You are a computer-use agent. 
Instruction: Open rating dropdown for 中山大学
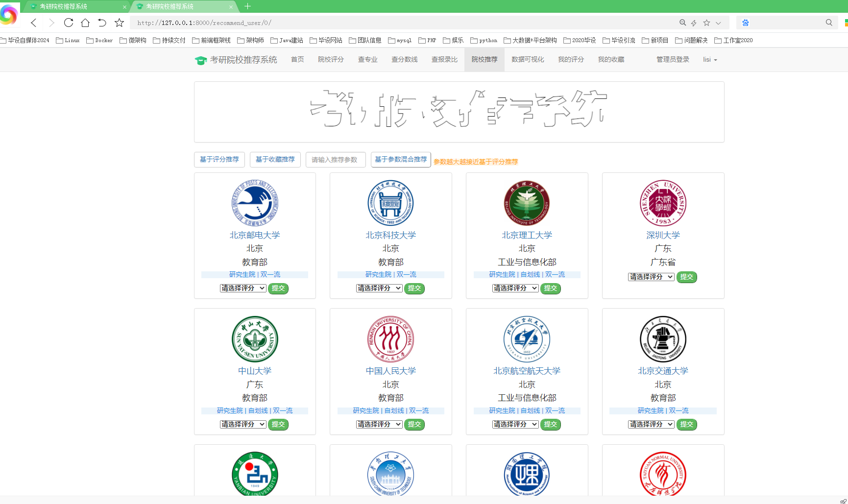[243, 424]
